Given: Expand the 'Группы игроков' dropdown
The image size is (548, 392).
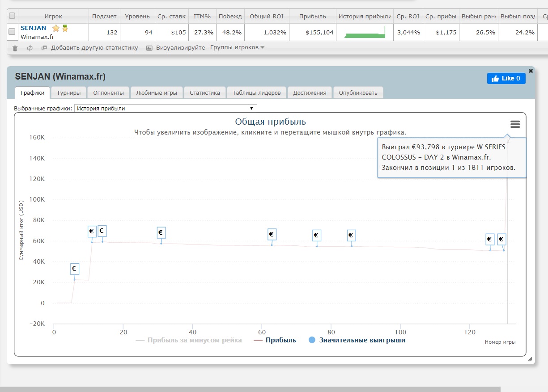Looking at the screenshot, I should [x=237, y=47].
